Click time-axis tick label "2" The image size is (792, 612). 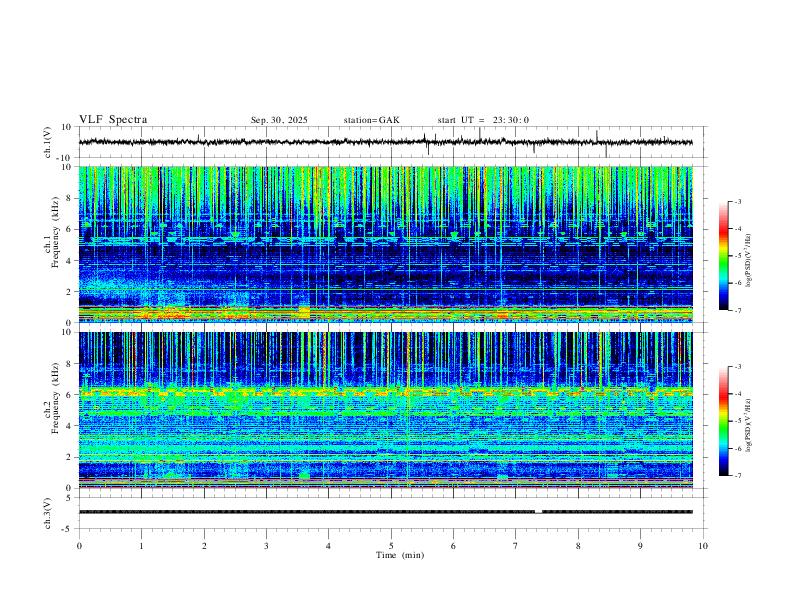pos(204,546)
